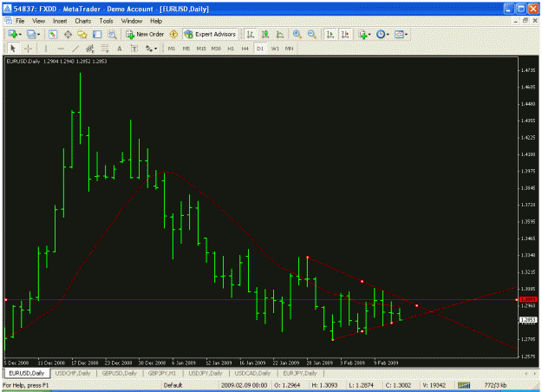The width and height of the screenshot is (542, 392).
Task: Switch to the M5 timeframe
Action: [186, 49]
